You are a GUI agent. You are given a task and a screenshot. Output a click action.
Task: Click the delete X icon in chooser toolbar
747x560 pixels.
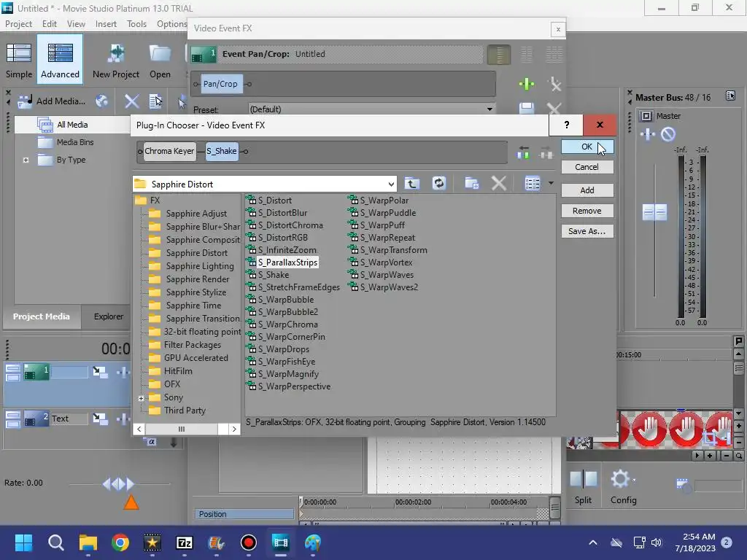(499, 183)
